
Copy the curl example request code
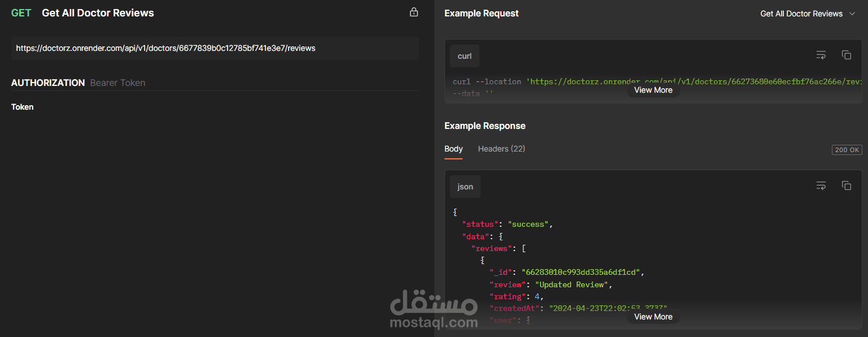(847, 55)
